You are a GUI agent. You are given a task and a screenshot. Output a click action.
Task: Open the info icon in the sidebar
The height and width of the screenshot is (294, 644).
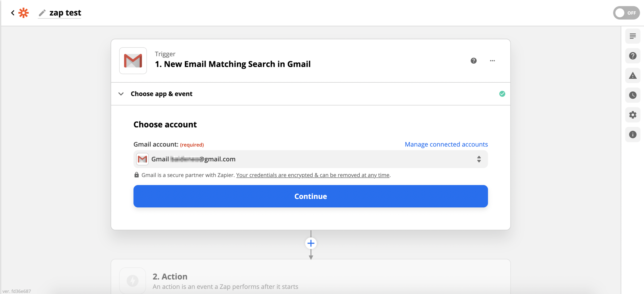(x=633, y=134)
